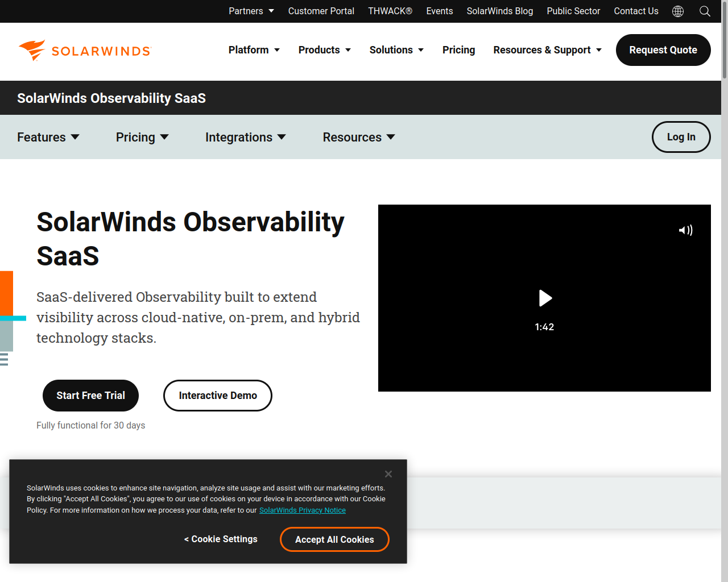Viewport: 728px width, 582px height.
Task: Expand the Pricing submenu in the gray bar
Action: pyautogui.click(x=142, y=138)
